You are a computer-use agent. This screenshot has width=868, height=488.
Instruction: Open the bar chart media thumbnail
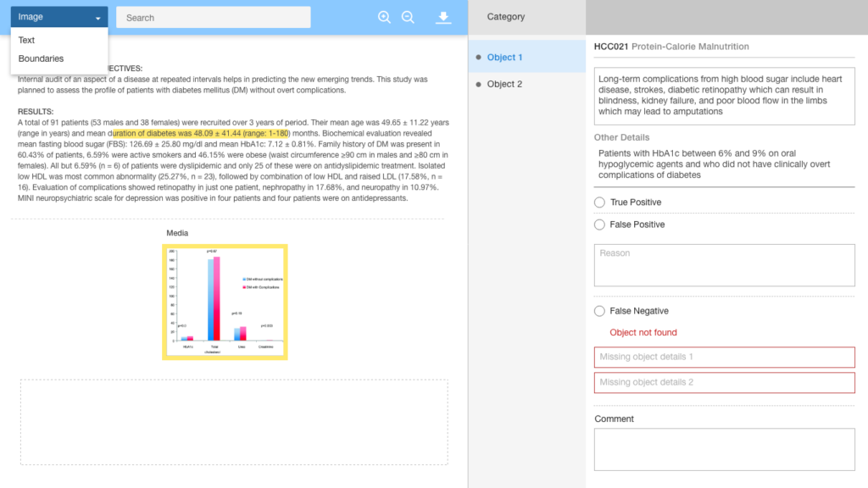tap(225, 302)
